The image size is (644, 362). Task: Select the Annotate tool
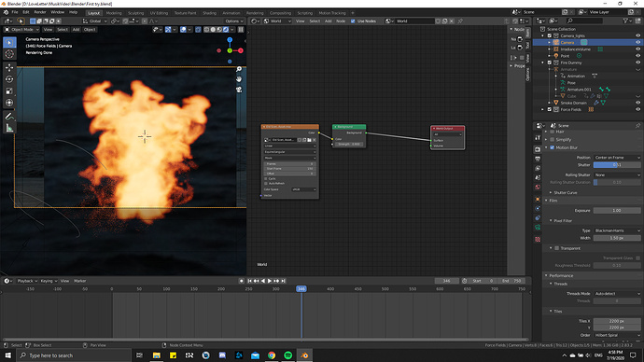click(9, 116)
